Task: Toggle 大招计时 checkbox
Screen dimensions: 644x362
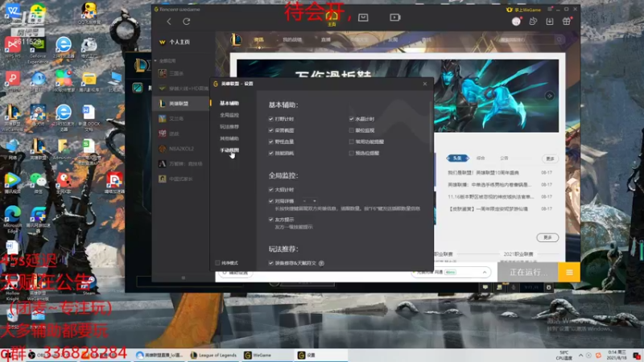Action: point(271,190)
